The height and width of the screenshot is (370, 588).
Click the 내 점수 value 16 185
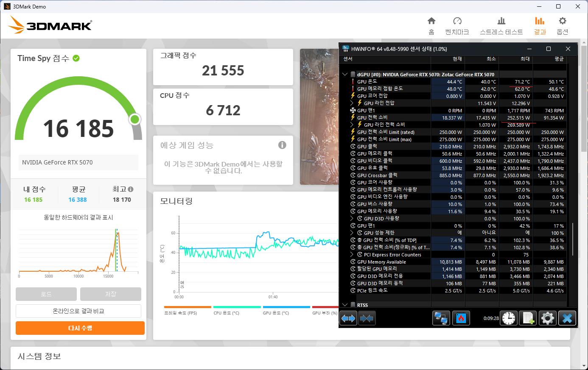point(34,200)
